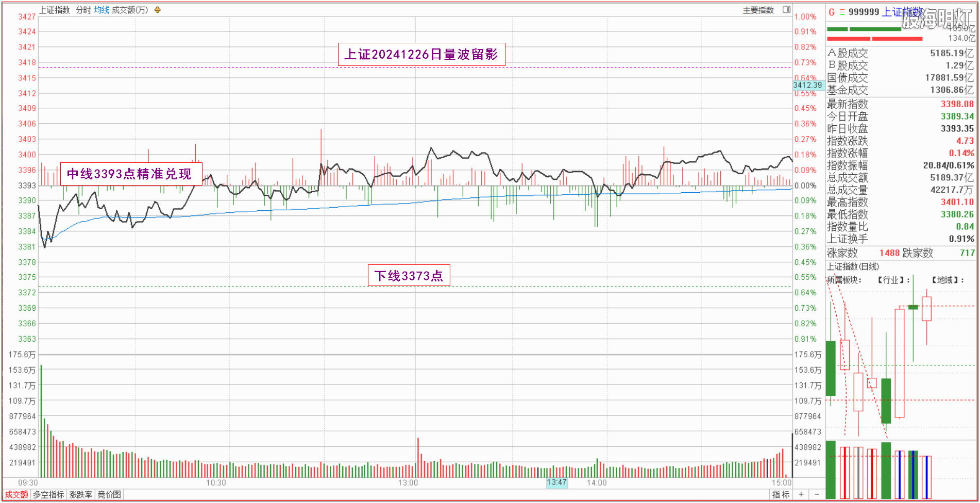Viewport: 980px width, 503px height.
Task: Click the B股成交 value 1.29亿
Action: coord(960,65)
